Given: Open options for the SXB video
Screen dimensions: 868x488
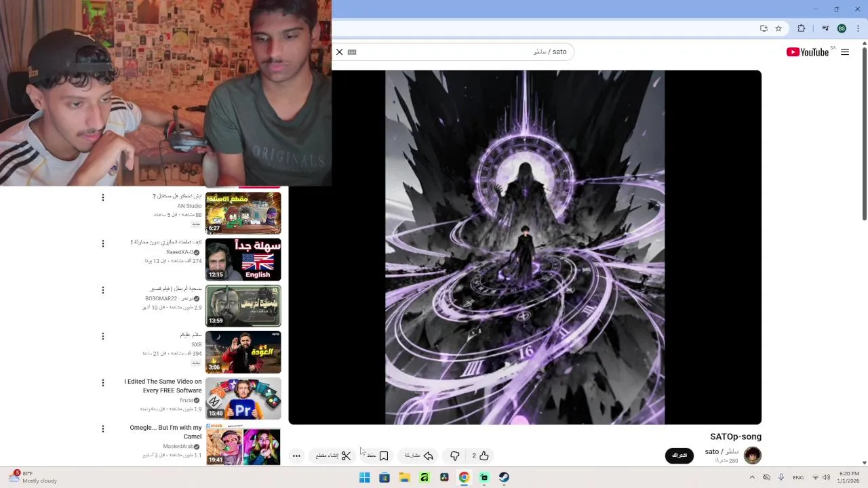Looking at the screenshot, I should pyautogui.click(x=103, y=336).
